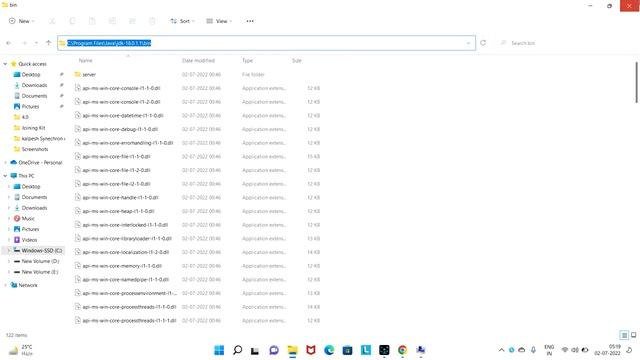Open the address bar history dropdown

pyautogui.click(x=468, y=43)
